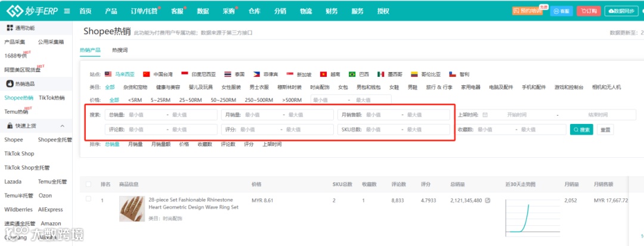Screen dimensions: 644x246
Task: Click the 热销选品 flame icon in sidebar
Action: 10,83
